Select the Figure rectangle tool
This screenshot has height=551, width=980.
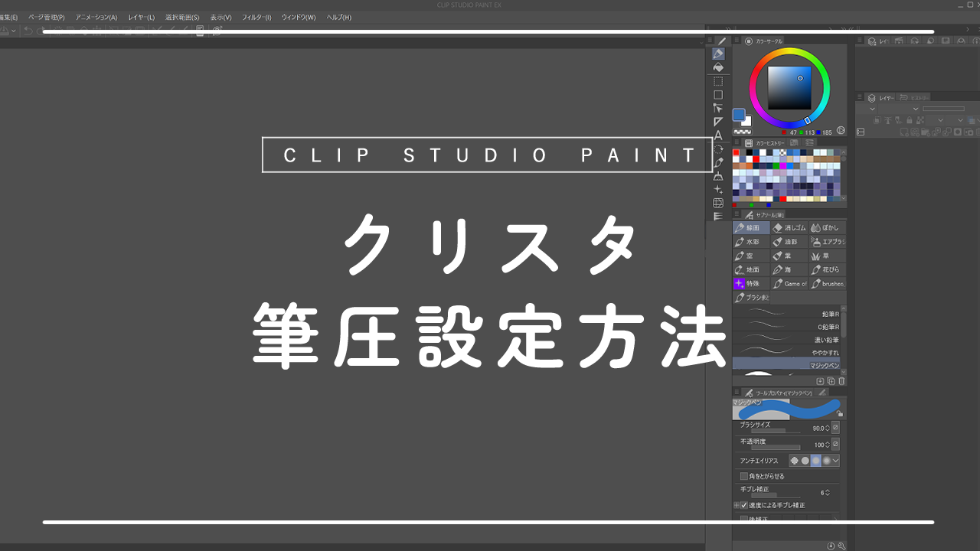(718, 95)
